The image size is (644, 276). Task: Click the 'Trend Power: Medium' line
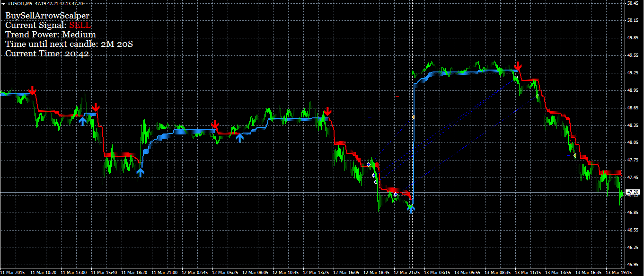pos(51,35)
